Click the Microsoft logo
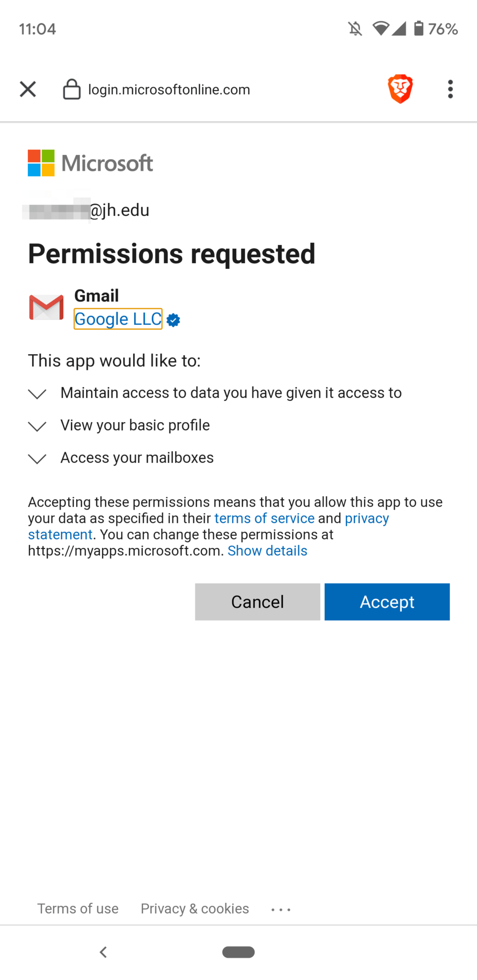 pos(90,163)
